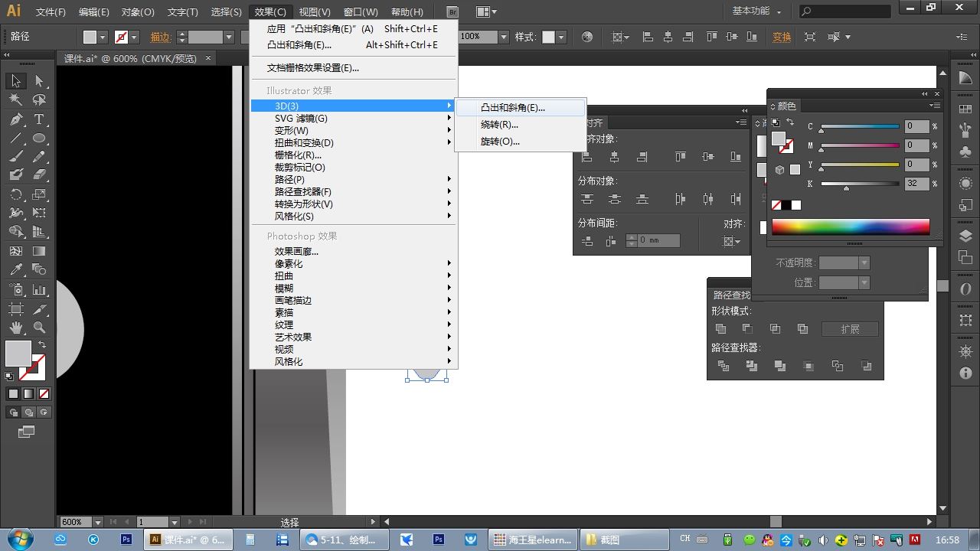Click Unite in Pathfinder shape modes

point(720,329)
